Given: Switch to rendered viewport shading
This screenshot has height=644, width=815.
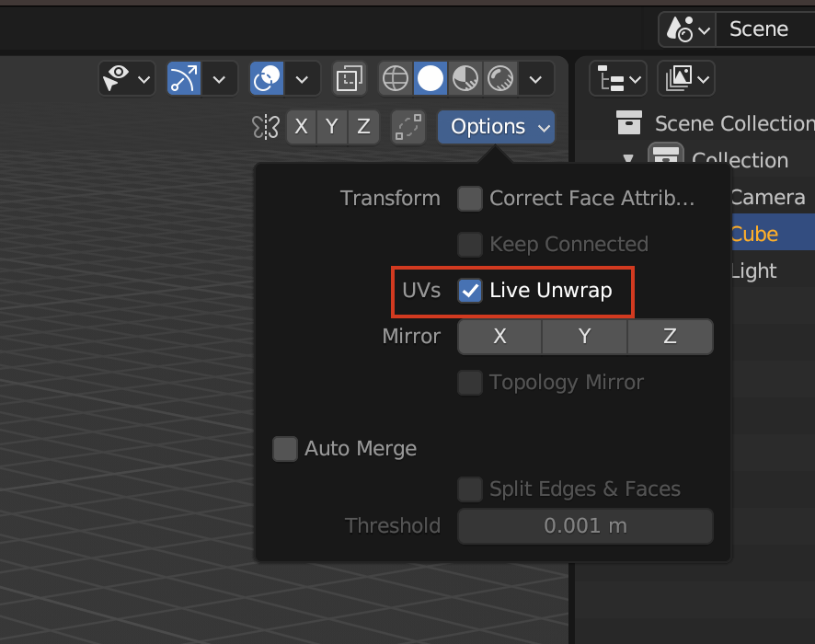Looking at the screenshot, I should [500, 78].
